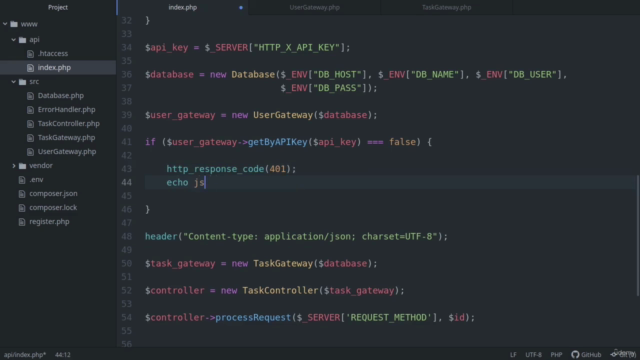Click the modified dot on index.php tab
640x360 pixels.
pos(241,7)
